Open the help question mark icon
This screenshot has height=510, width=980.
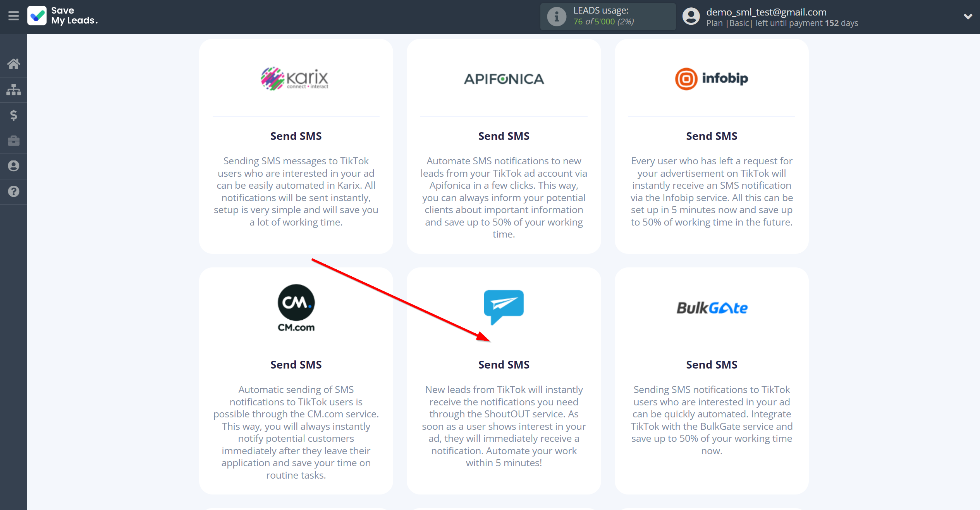point(14,191)
